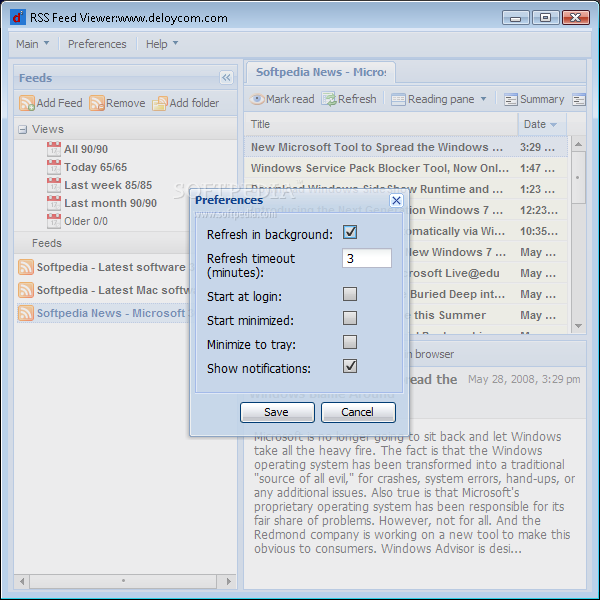Click the Feeds group header in tree
Screen dimensions: 600x600
click(x=47, y=243)
